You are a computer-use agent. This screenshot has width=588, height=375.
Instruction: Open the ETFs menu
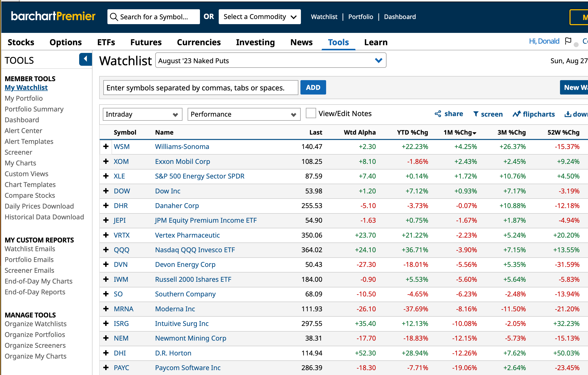click(106, 42)
